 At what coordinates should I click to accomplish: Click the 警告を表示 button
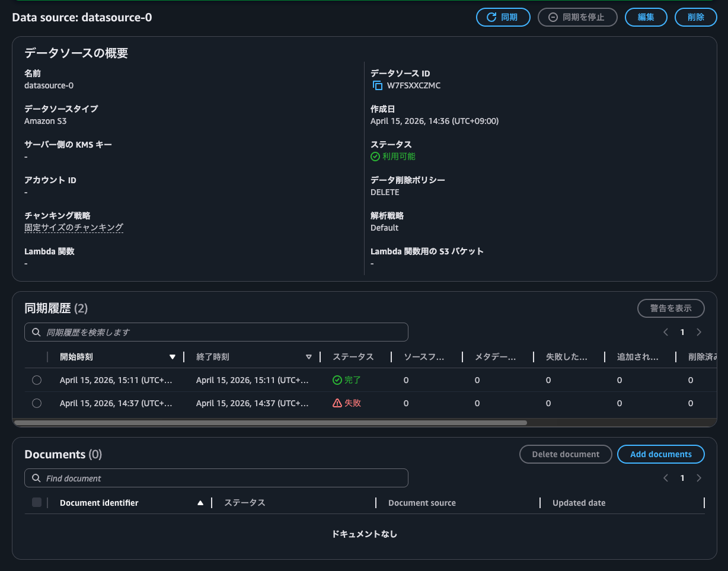coord(670,308)
